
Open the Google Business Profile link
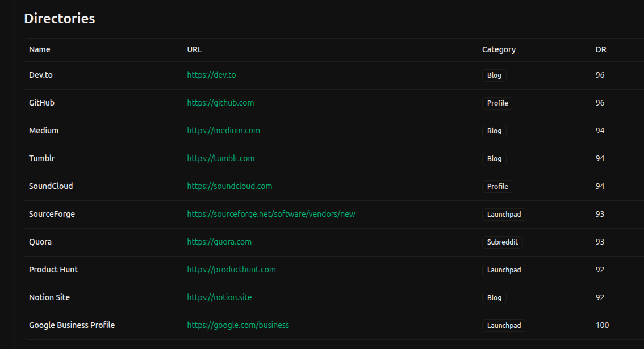click(x=237, y=325)
